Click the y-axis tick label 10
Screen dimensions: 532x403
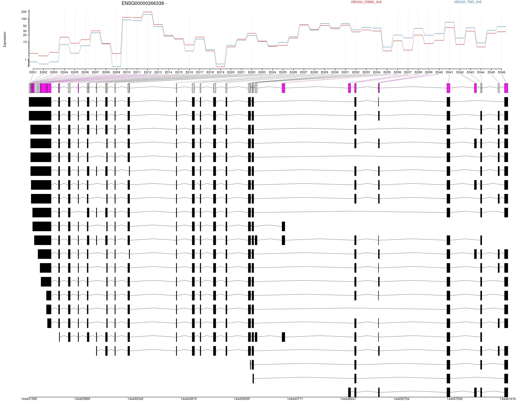(25, 42)
